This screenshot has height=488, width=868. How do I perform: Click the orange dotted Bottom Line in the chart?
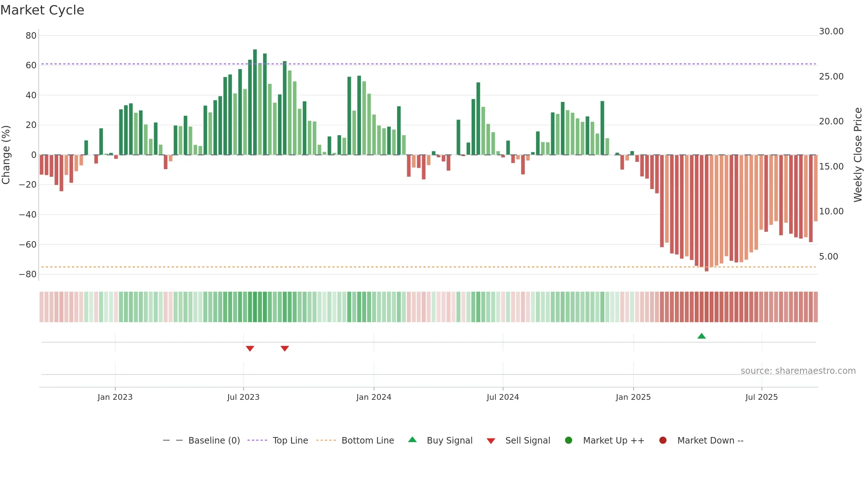[x=429, y=267]
